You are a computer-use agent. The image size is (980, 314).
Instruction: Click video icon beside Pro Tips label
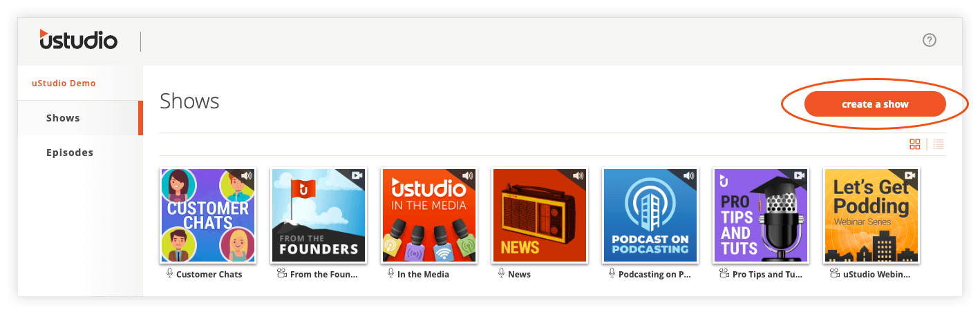724,273
